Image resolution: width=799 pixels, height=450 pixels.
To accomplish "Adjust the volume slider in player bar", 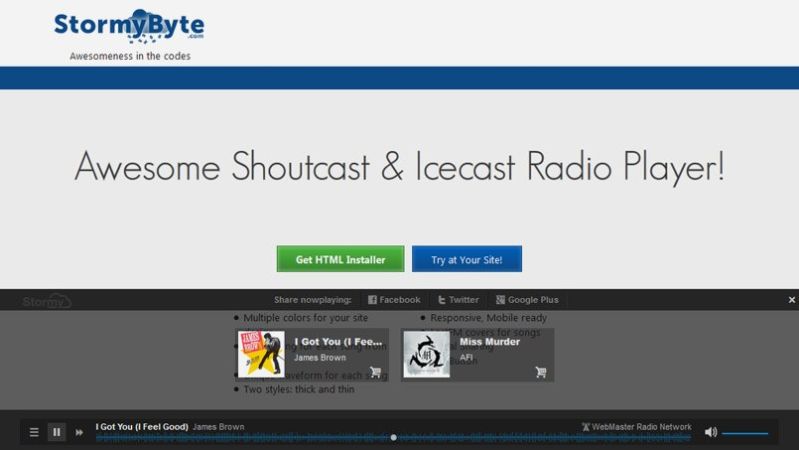I will [x=745, y=434].
